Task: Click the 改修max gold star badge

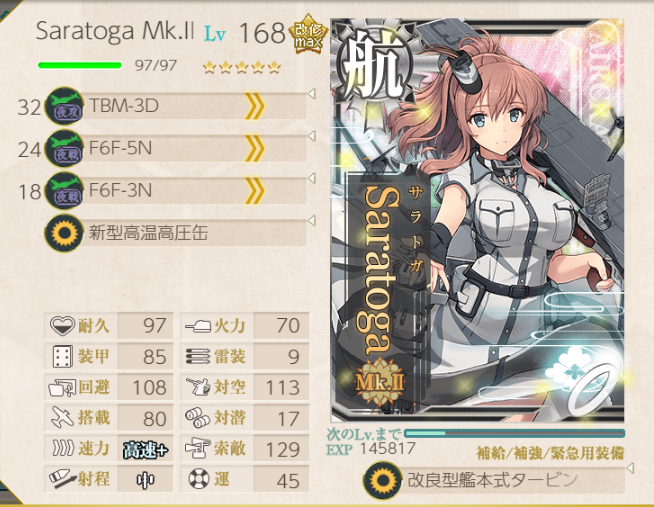Action: pyautogui.click(x=309, y=34)
